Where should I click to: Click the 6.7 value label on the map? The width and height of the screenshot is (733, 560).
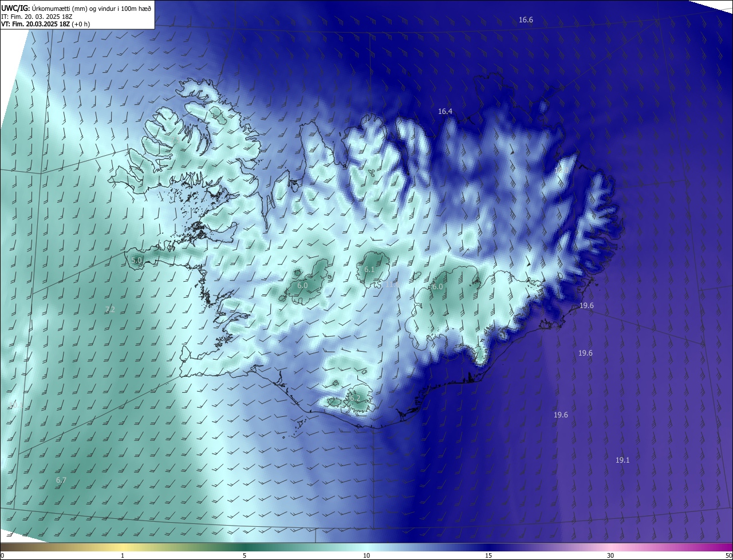[x=61, y=480]
